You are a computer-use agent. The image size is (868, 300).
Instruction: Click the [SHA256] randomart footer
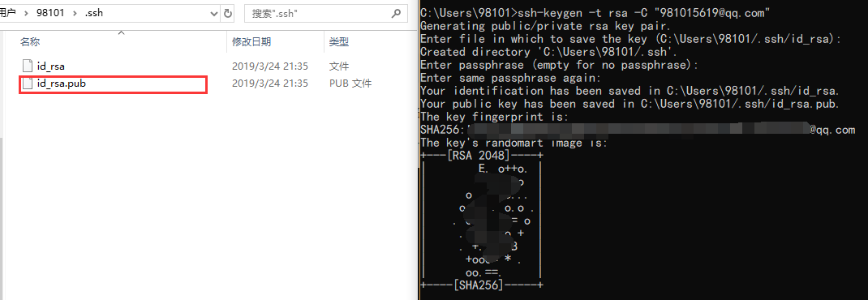(x=481, y=285)
